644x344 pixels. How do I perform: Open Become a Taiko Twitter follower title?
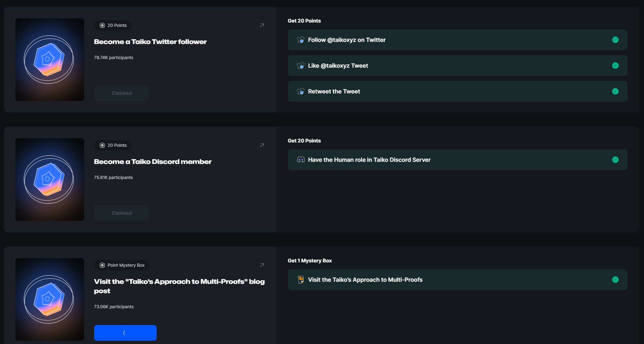150,42
